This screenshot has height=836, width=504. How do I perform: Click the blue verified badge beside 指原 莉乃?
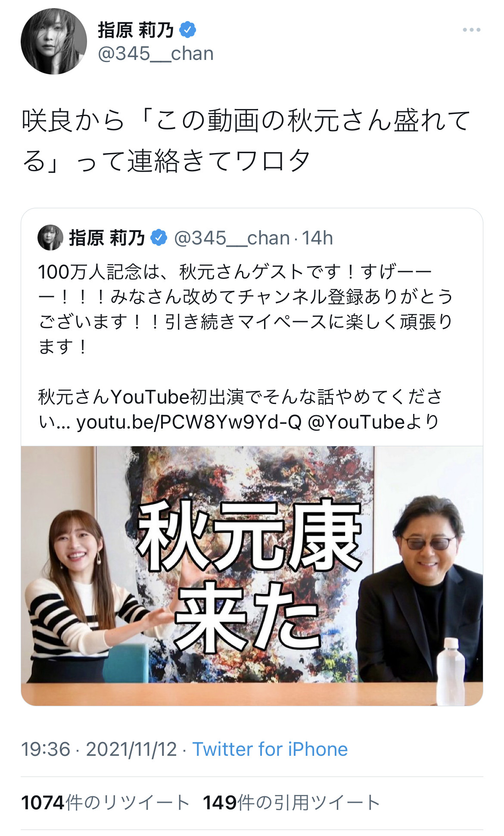tap(187, 30)
